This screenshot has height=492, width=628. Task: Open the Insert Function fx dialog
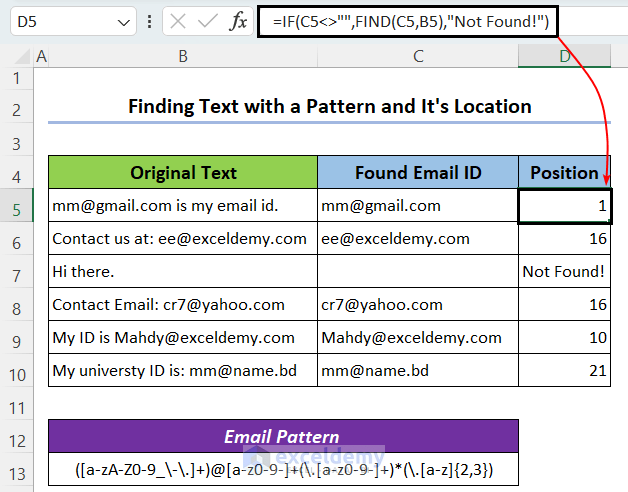(238, 21)
